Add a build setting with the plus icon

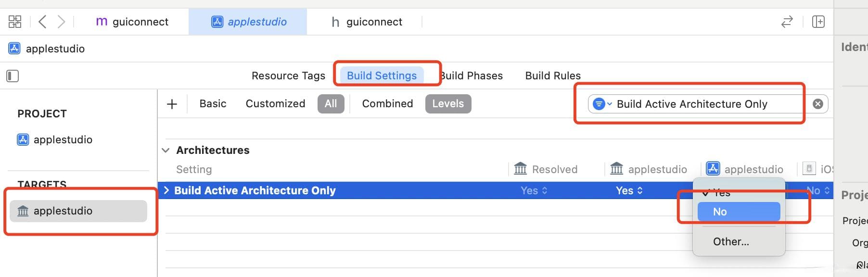[x=172, y=104]
